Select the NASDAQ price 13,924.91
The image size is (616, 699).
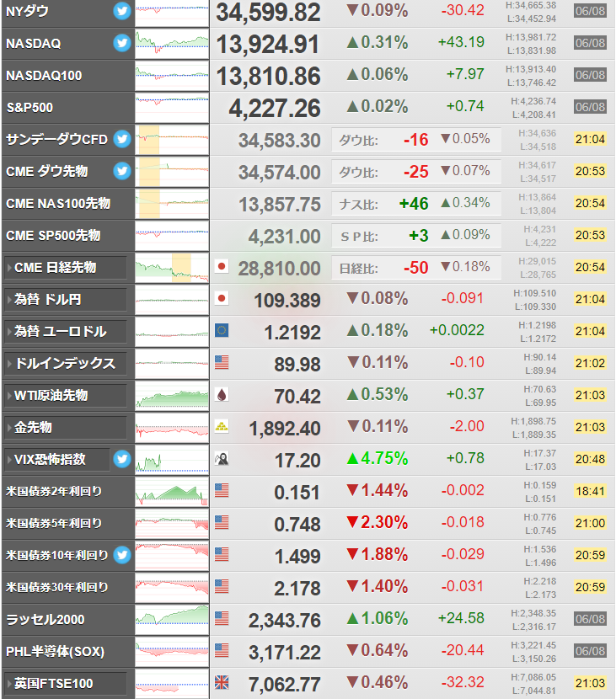click(x=268, y=44)
